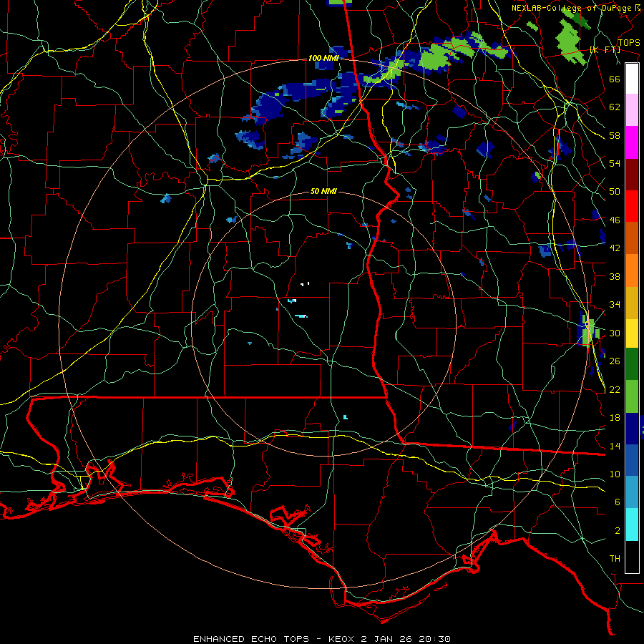Click legend value "54"
The width and height of the screenshot is (644, 644).
(615, 163)
